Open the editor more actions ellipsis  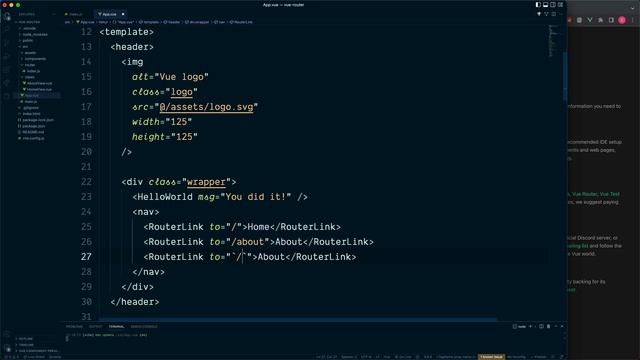561,14
